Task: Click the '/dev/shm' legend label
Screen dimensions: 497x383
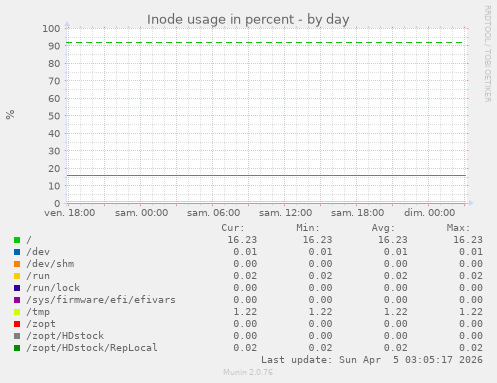Action: click(50, 264)
